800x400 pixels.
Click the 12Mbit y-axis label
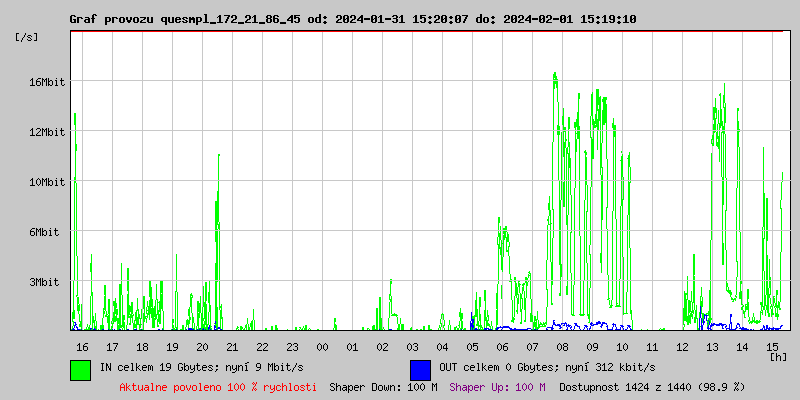coord(47,132)
